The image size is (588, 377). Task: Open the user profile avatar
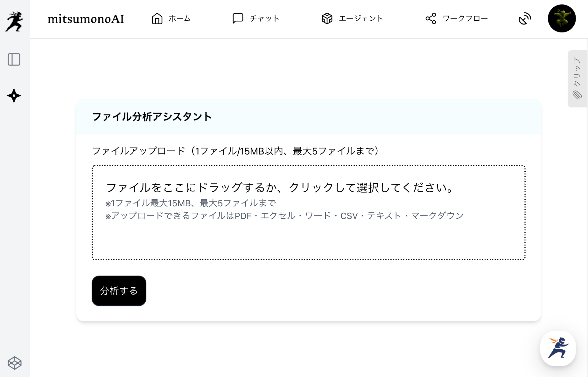[x=562, y=18]
